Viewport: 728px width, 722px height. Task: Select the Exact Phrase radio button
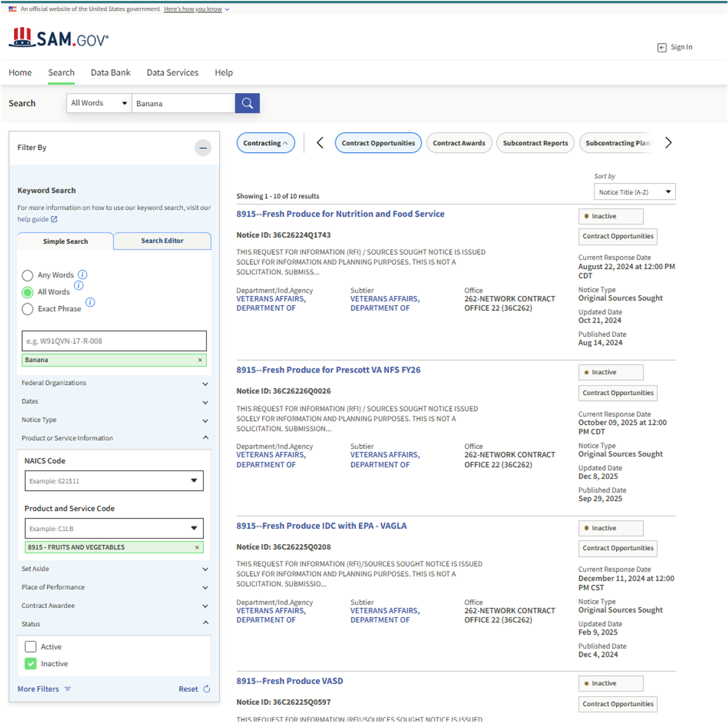pyautogui.click(x=28, y=309)
